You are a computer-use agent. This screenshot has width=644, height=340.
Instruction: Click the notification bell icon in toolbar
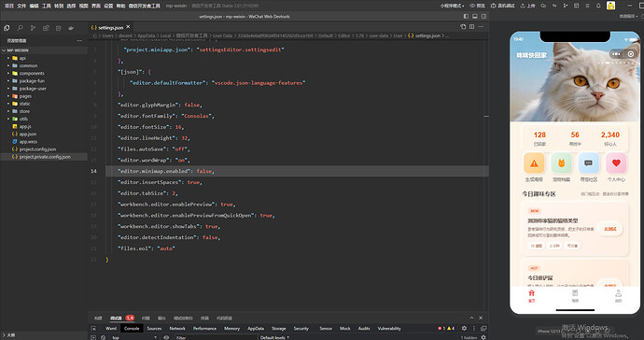click(598, 6)
